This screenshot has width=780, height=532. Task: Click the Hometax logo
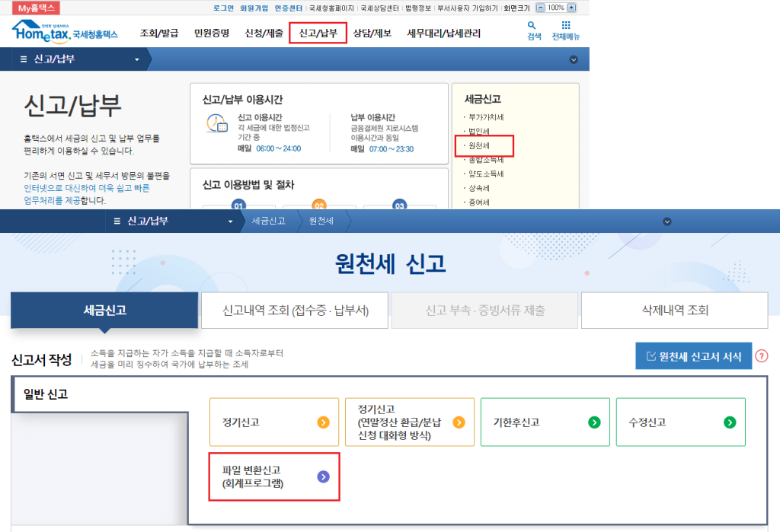pyautogui.click(x=64, y=32)
